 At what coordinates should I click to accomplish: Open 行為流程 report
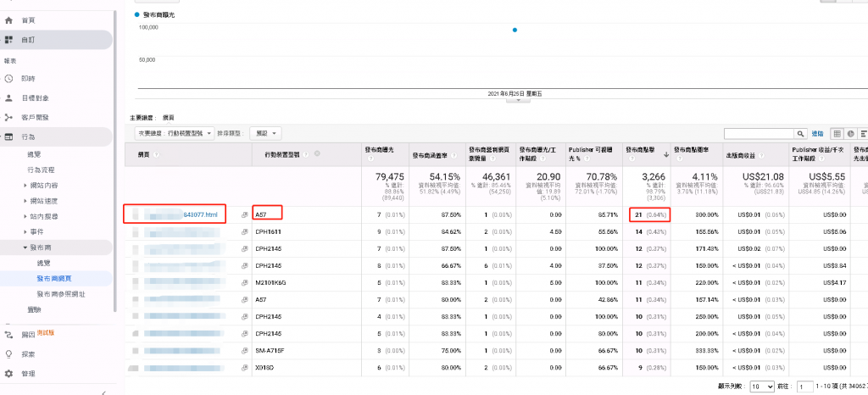[41, 170]
